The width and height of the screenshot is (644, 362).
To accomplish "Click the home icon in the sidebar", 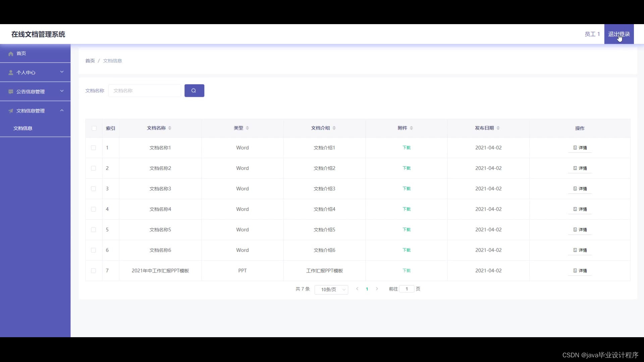I will 11,54.
